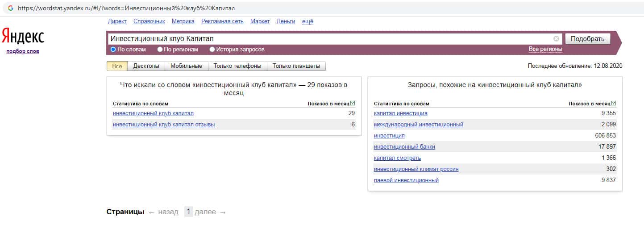Switch to the 'Десктопы' tab
The height and width of the screenshot is (229, 644).
[146, 66]
